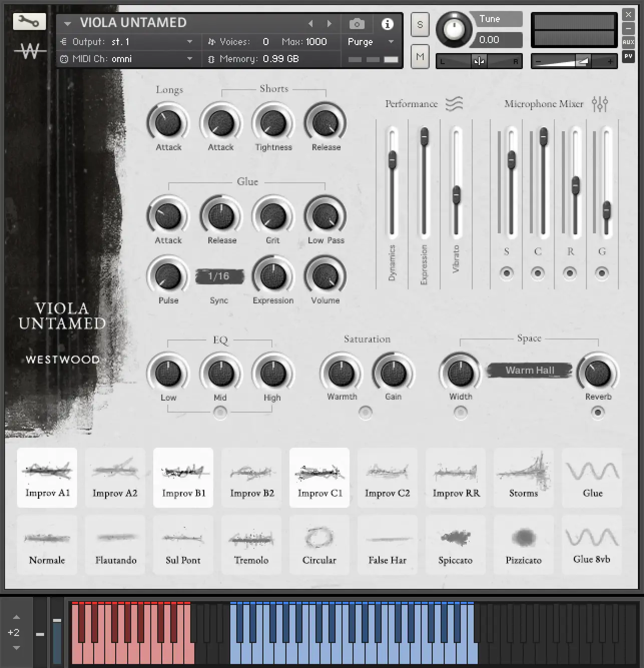Select the Improv B2 articulation
Image resolution: width=644 pixels, height=668 pixels.
click(x=251, y=478)
